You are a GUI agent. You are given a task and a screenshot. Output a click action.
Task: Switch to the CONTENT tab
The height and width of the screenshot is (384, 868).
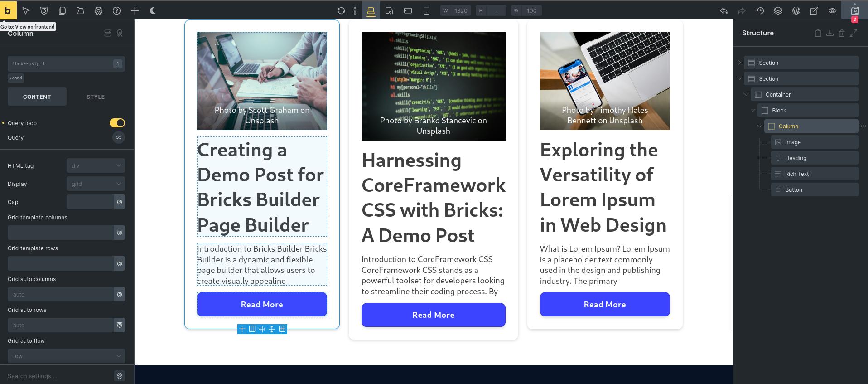[37, 97]
